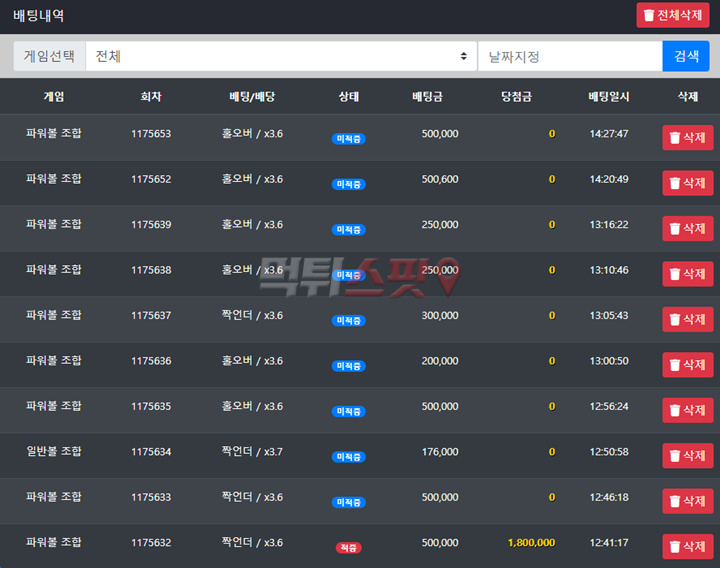Click 미적중 badge for round 1175633
Viewport: 720px width, 568px height.
pyautogui.click(x=349, y=502)
